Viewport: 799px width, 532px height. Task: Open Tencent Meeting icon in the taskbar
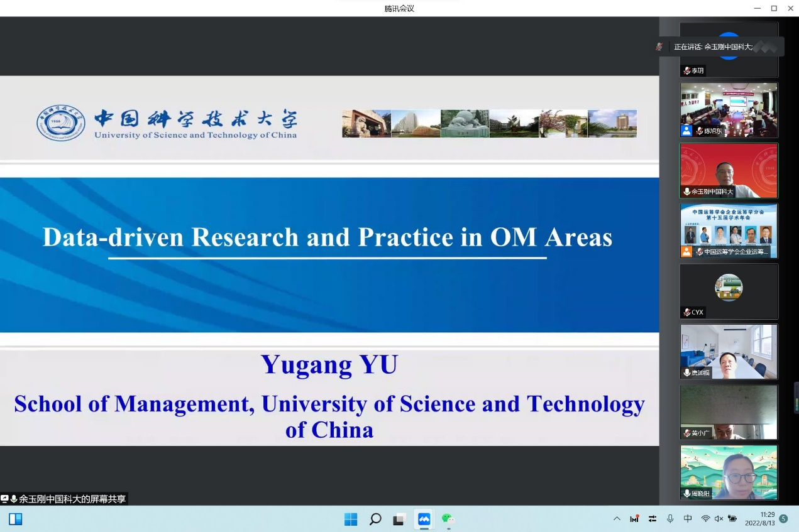coord(424,519)
